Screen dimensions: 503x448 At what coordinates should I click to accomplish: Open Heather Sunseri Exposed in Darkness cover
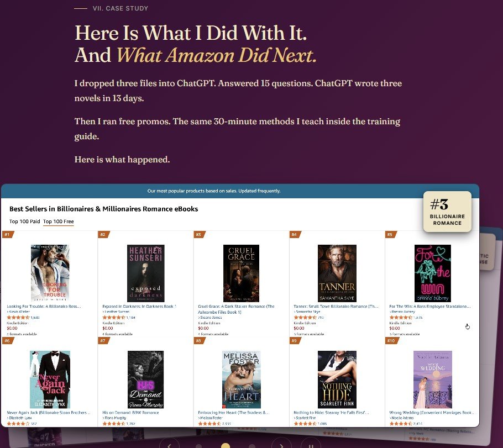(x=145, y=273)
